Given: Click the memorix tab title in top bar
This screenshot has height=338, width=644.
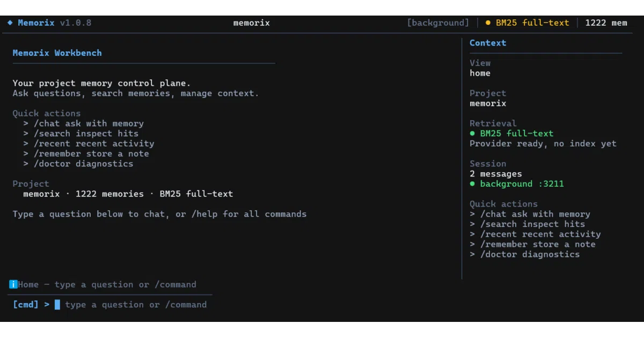Looking at the screenshot, I should point(252,23).
